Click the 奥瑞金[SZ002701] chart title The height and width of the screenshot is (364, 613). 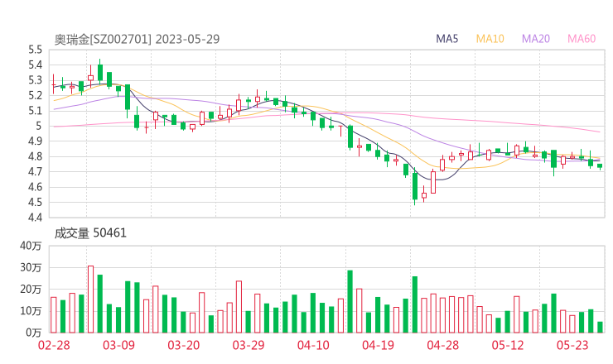pos(138,39)
